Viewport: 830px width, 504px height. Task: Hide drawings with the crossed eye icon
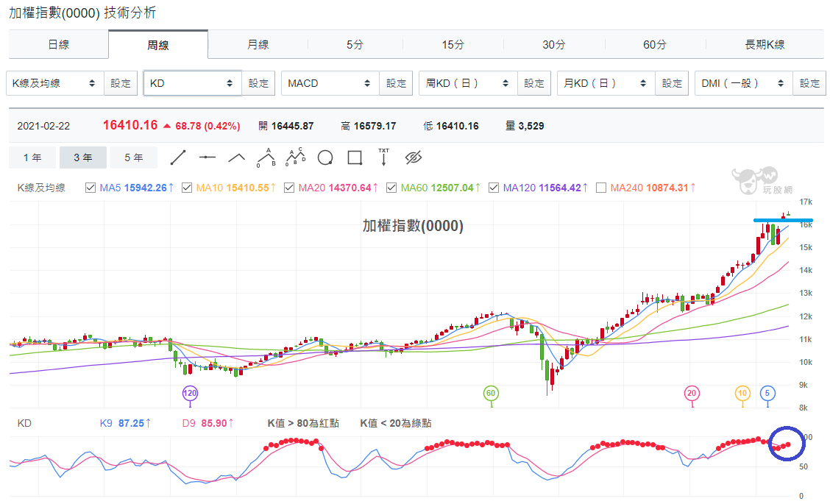pos(414,157)
